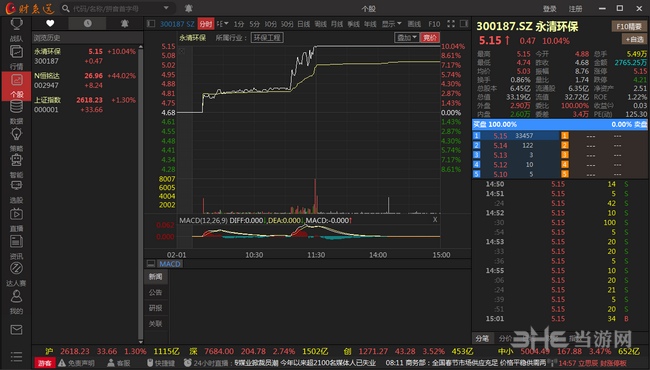This screenshot has height=370, width=650.
Task: Open the 显示 display dropdown
Action: click(x=391, y=24)
